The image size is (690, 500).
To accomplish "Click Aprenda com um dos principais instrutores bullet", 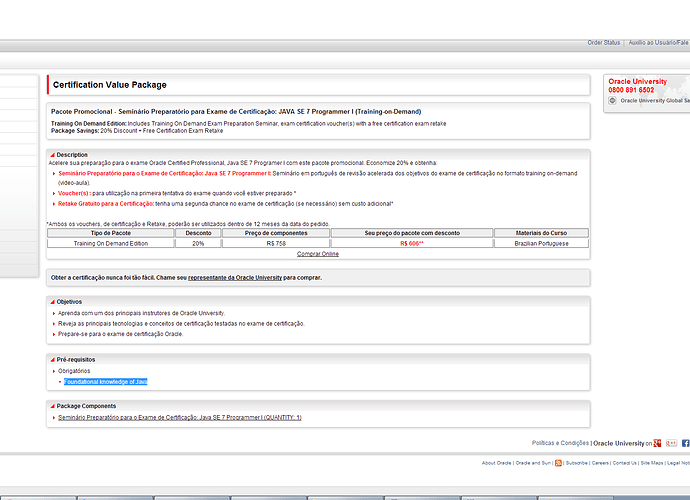I will click(141, 313).
